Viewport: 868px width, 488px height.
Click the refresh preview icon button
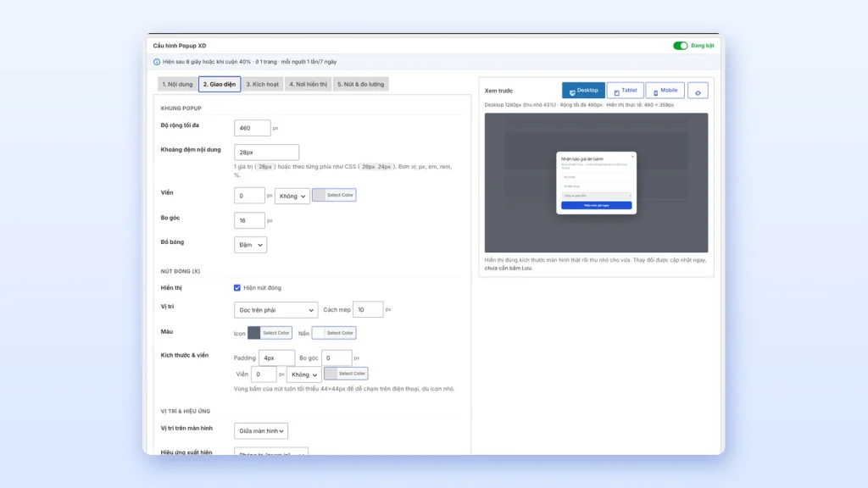pos(698,91)
